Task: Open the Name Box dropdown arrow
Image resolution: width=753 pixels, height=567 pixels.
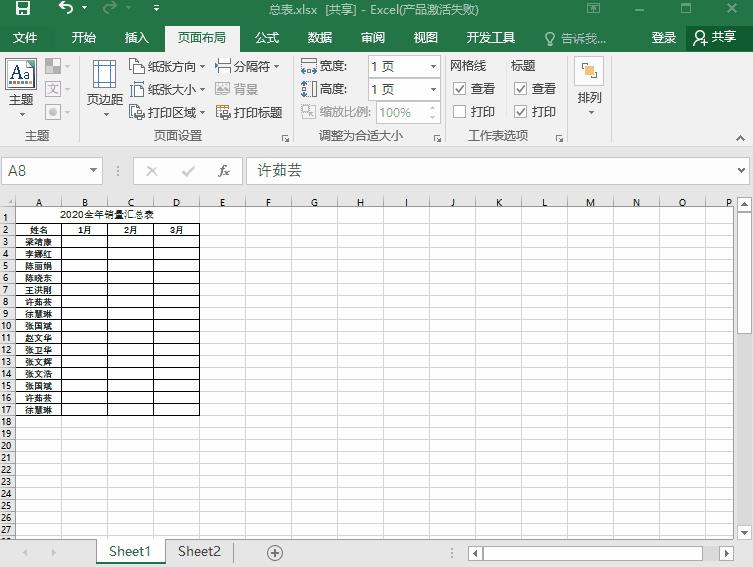Action: pyautogui.click(x=93, y=170)
